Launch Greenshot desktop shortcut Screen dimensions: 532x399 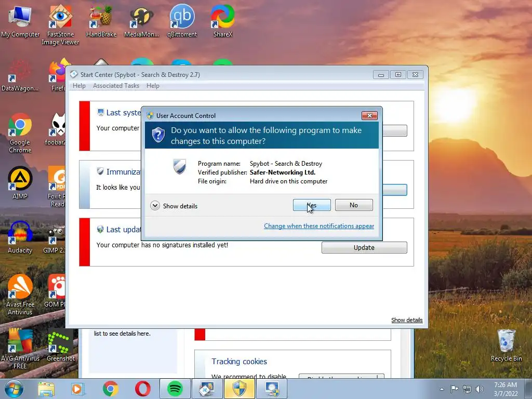[61, 345]
